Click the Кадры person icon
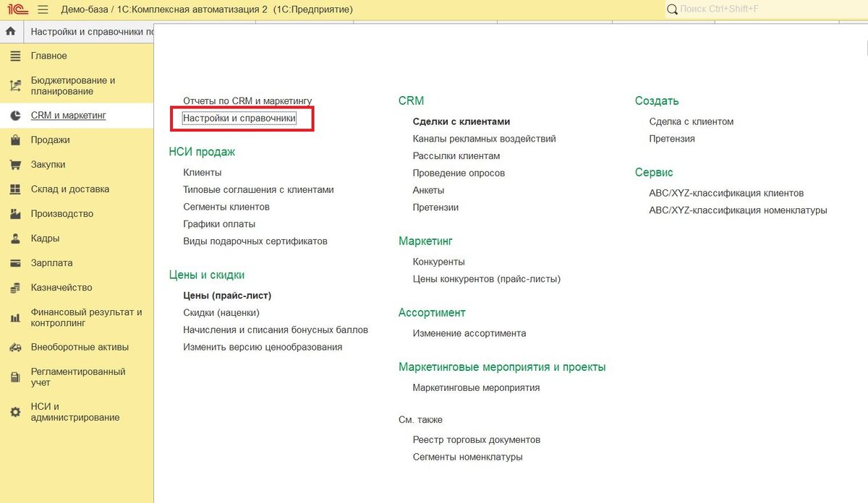868x503 pixels. (15, 238)
